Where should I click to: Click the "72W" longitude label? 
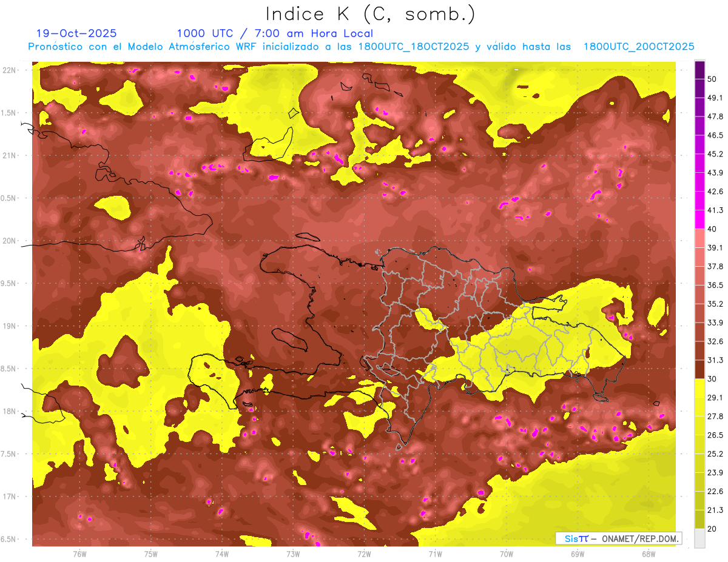click(x=364, y=554)
